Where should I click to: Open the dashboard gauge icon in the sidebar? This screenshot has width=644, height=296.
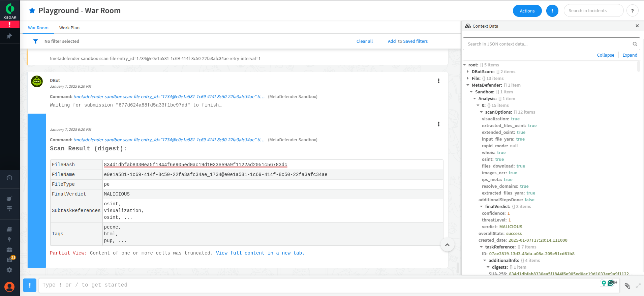pyautogui.click(x=9, y=178)
